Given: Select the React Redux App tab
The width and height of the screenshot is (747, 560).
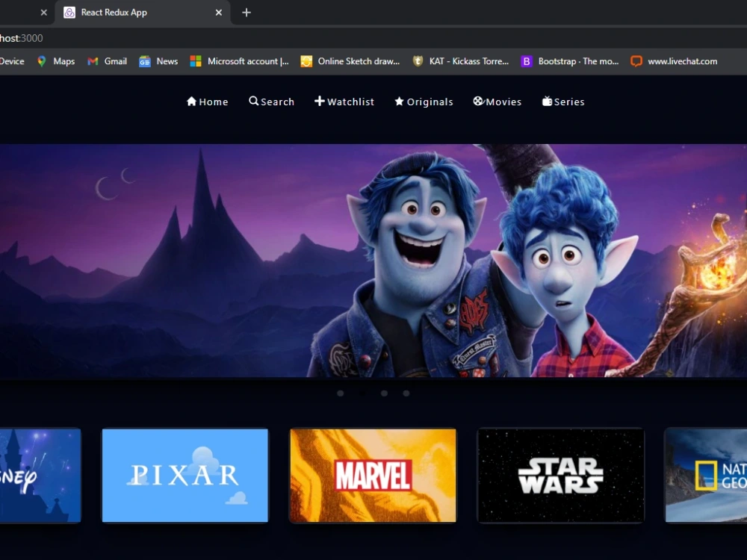Looking at the screenshot, I should pyautogui.click(x=143, y=13).
